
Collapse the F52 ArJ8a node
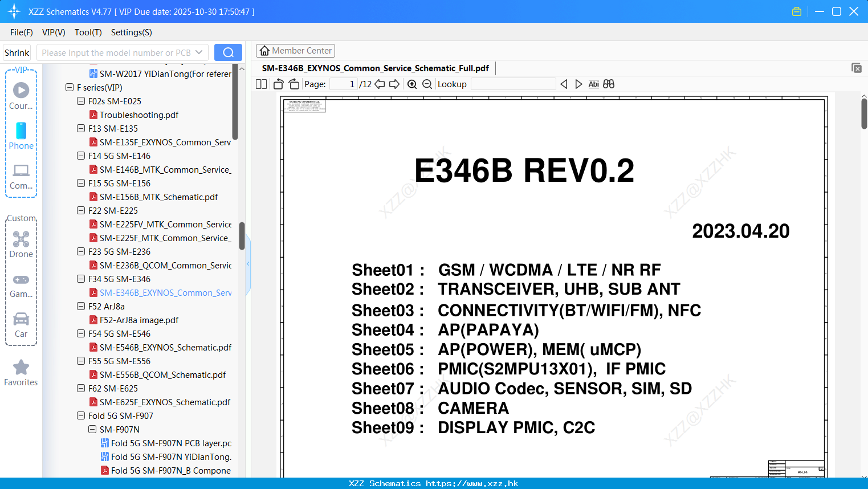pos(81,306)
